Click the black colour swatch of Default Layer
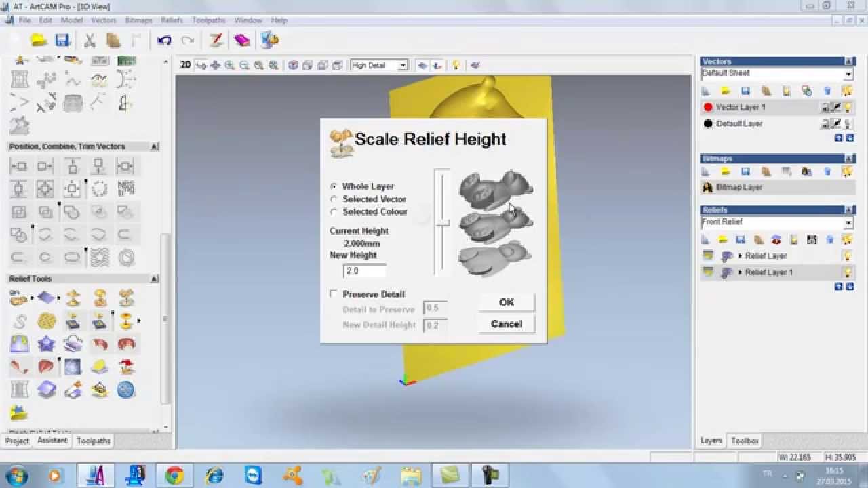The height and width of the screenshot is (488, 868). pyautogui.click(x=709, y=123)
